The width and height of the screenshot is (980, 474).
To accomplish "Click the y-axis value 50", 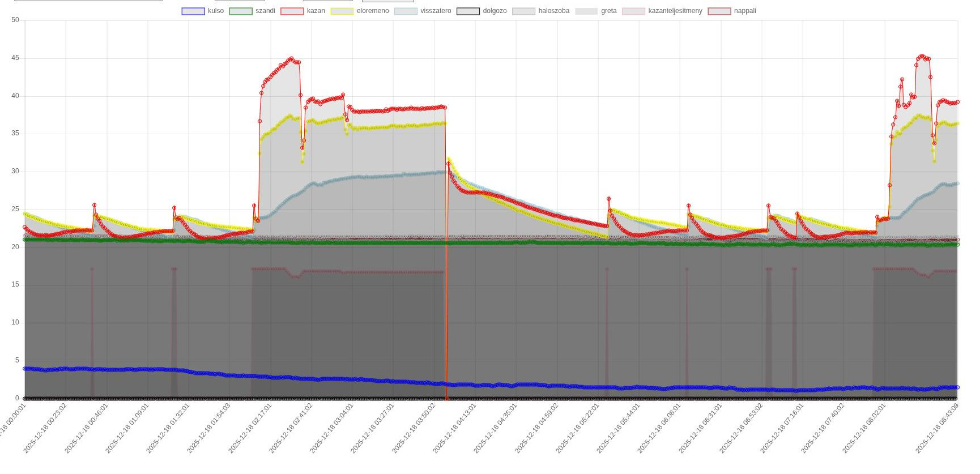I will pyautogui.click(x=15, y=20).
